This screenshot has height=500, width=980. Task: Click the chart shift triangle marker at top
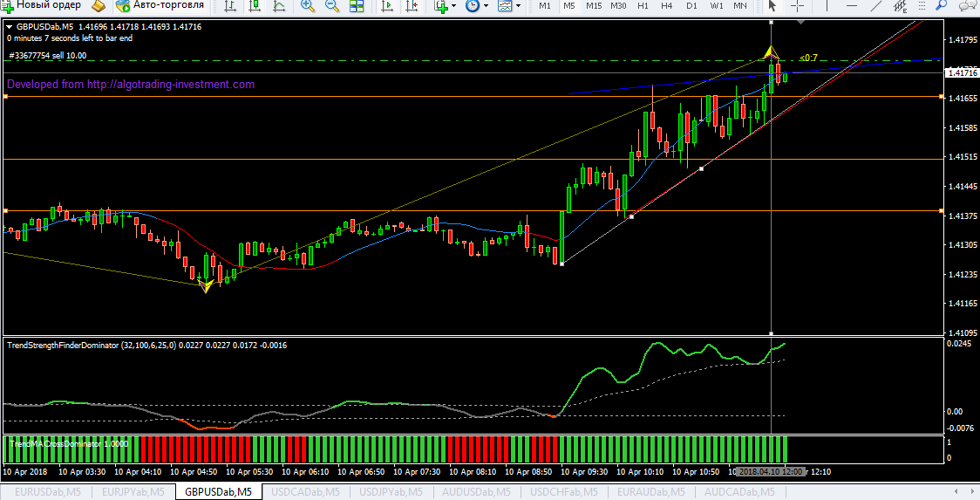coord(800,23)
